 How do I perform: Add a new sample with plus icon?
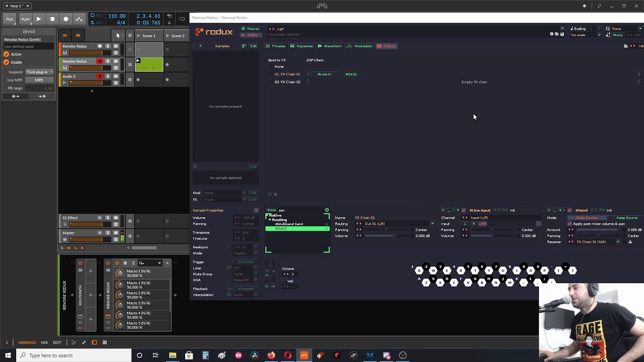200,46
